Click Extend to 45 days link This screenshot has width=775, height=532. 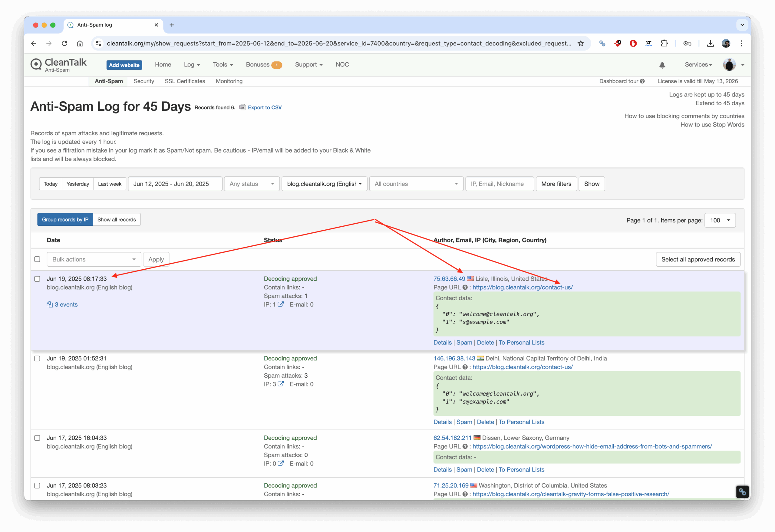(x=720, y=103)
